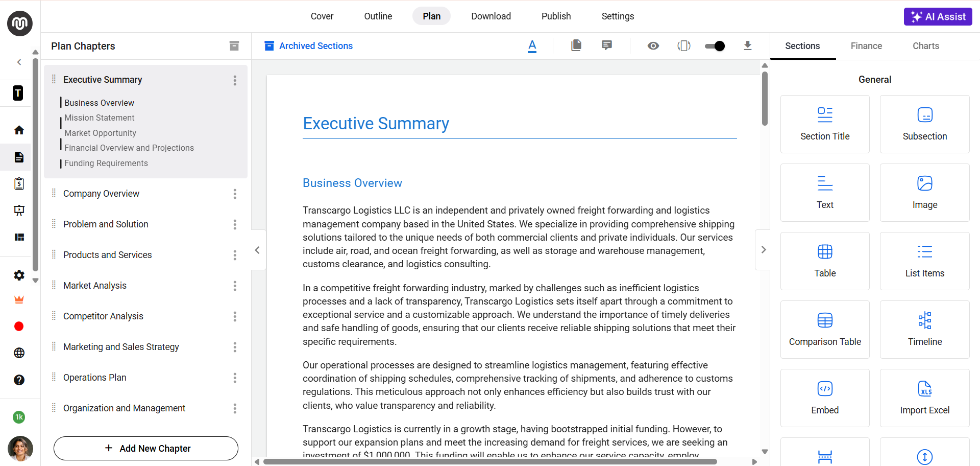Insert a Subsection block
Screen dimensions: 980x466
pyautogui.click(x=925, y=124)
